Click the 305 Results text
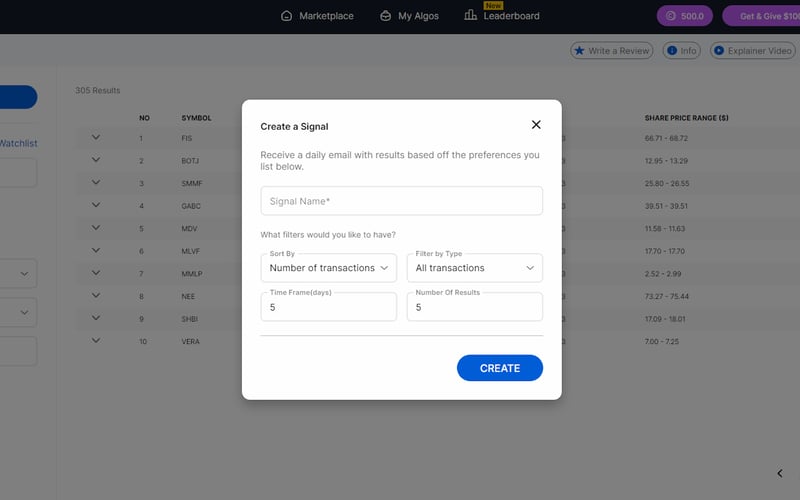The height and width of the screenshot is (500, 800). [x=97, y=90]
